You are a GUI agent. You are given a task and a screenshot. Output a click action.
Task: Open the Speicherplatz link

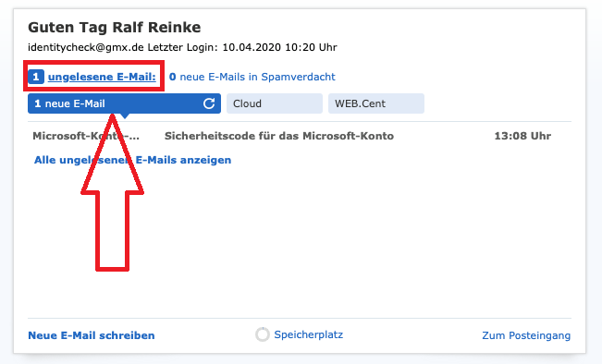point(309,334)
